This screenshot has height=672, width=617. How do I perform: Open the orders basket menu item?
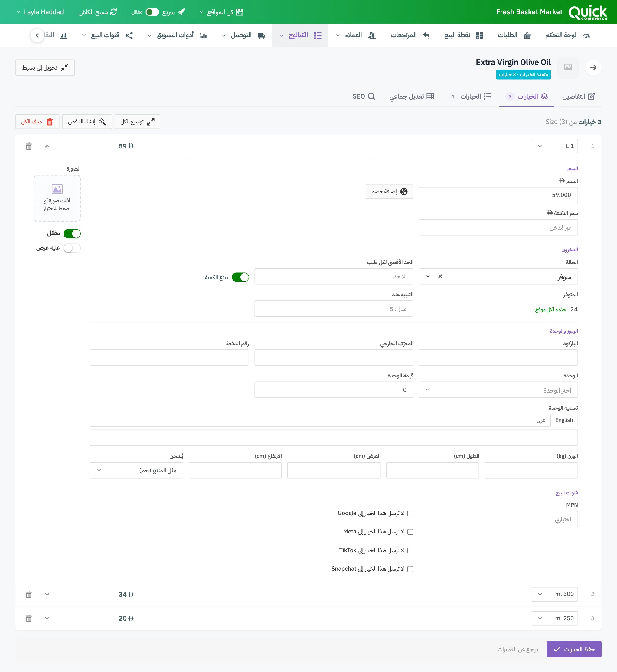(x=514, y=35)
